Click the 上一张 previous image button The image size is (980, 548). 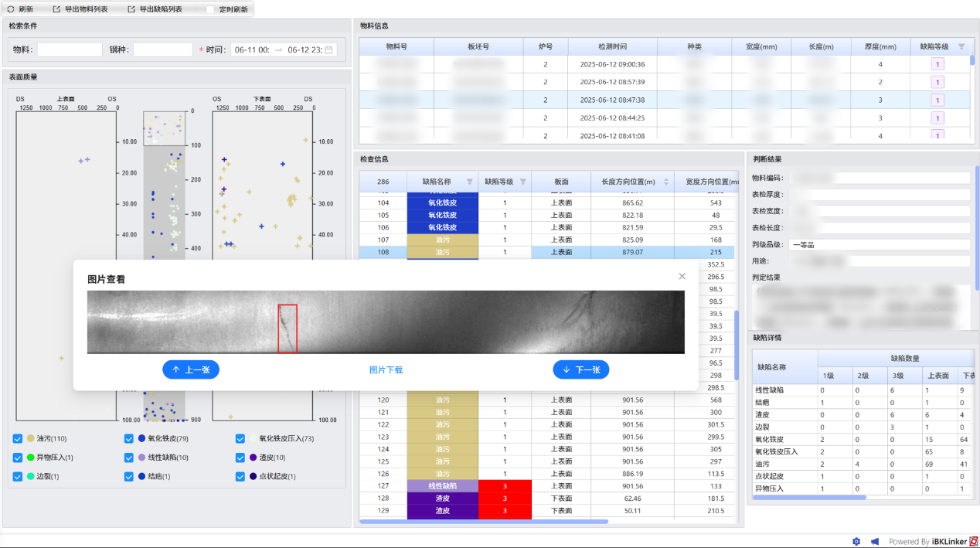click(191, 369)
